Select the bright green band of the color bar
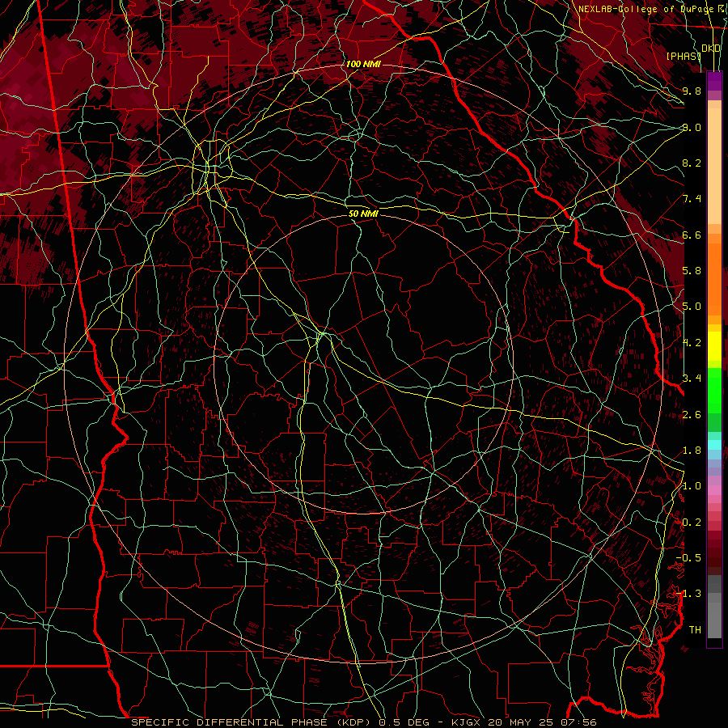Screen dimensions: 728x728 [714, 392]
